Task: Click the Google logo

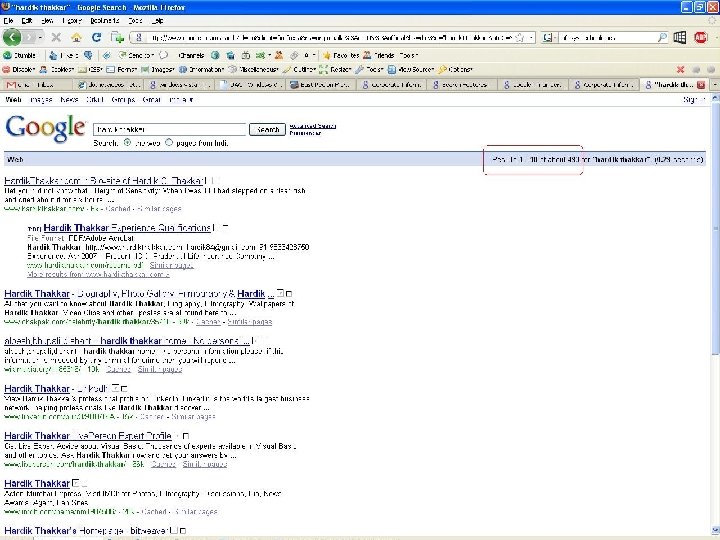Action: 45,129
